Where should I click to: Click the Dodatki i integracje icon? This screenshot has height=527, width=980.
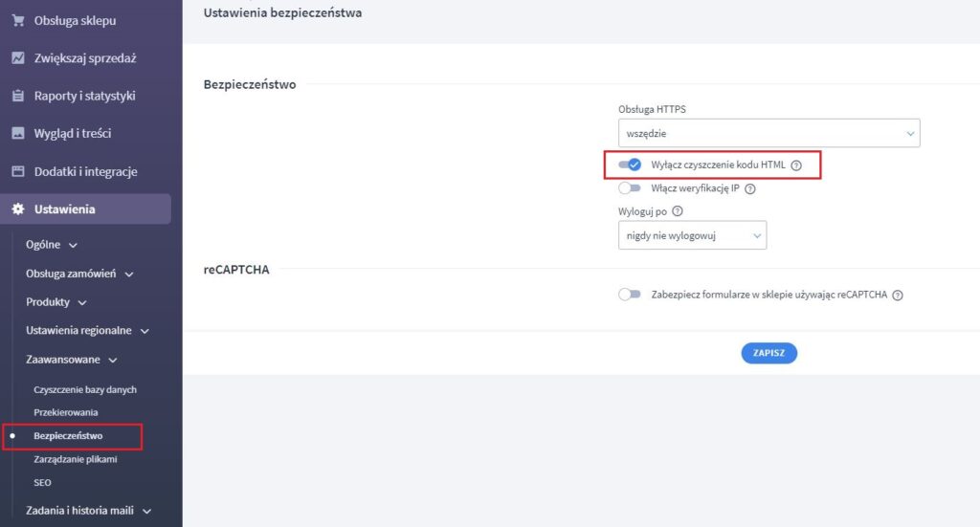17,172
